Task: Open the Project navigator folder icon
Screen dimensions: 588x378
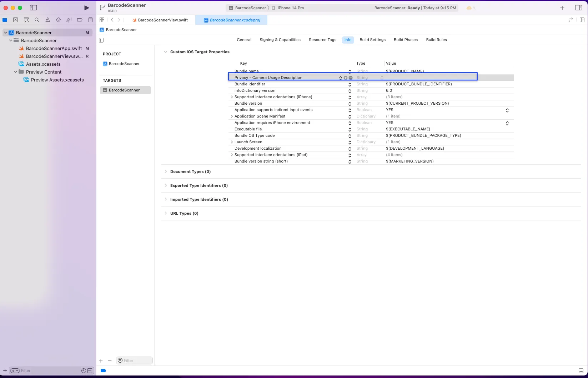Action: pyautogui.click(x=5, y=20)
